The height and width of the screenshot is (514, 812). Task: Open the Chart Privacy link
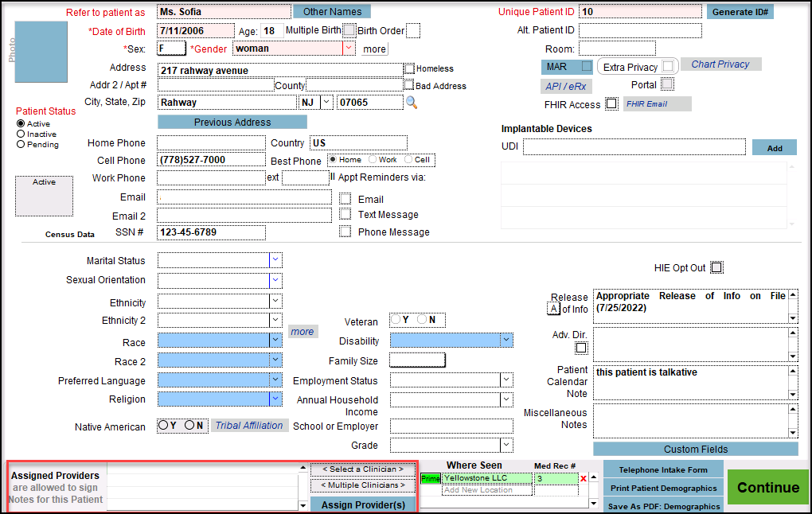[720, 64]
